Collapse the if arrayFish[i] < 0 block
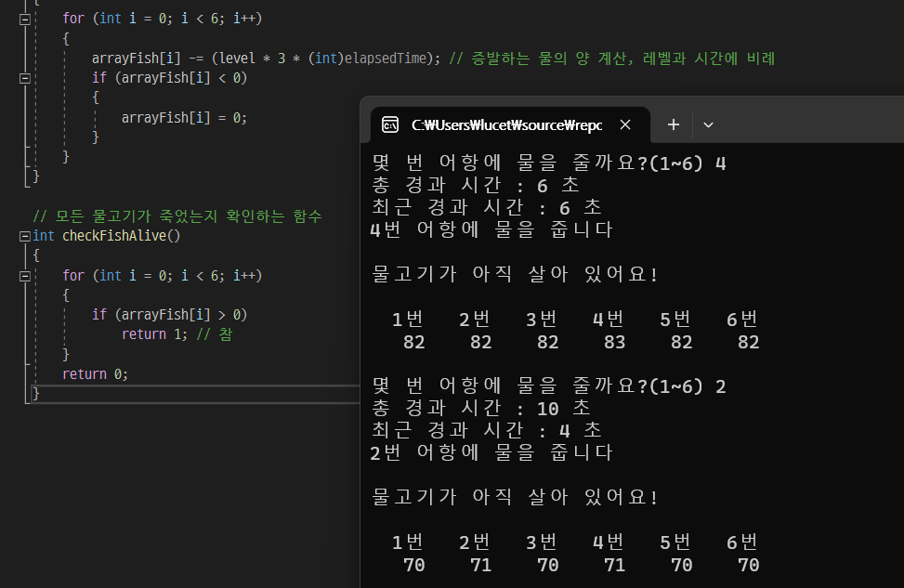The width and height of the screenshot is (904, 588). click(x=25, y=78)
